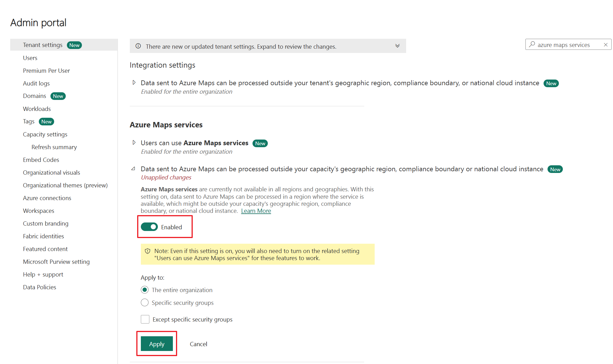Expand the Users can use Azure Maps setting
This screenshot has height=364, width=613.
pos(134,143)
